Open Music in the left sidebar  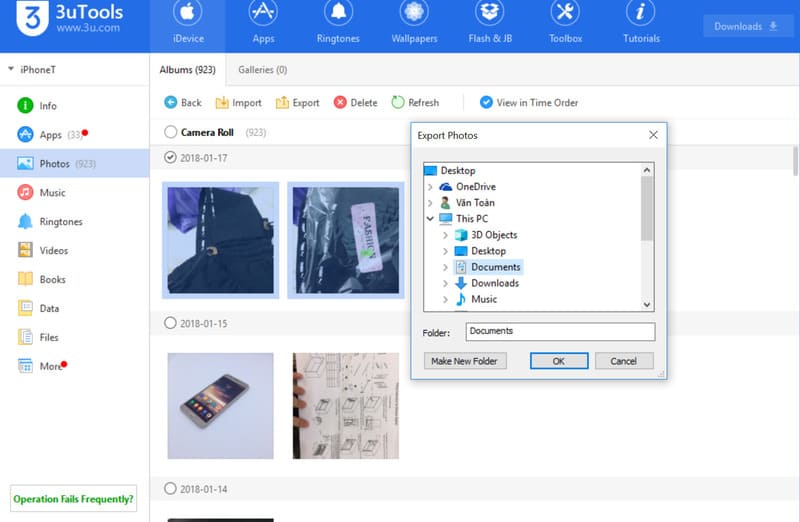52,192
